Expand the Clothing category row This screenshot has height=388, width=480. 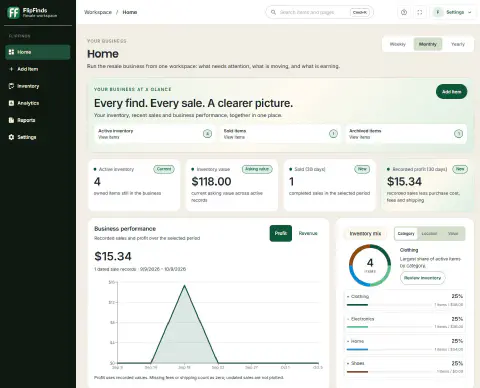pos(405,300)
